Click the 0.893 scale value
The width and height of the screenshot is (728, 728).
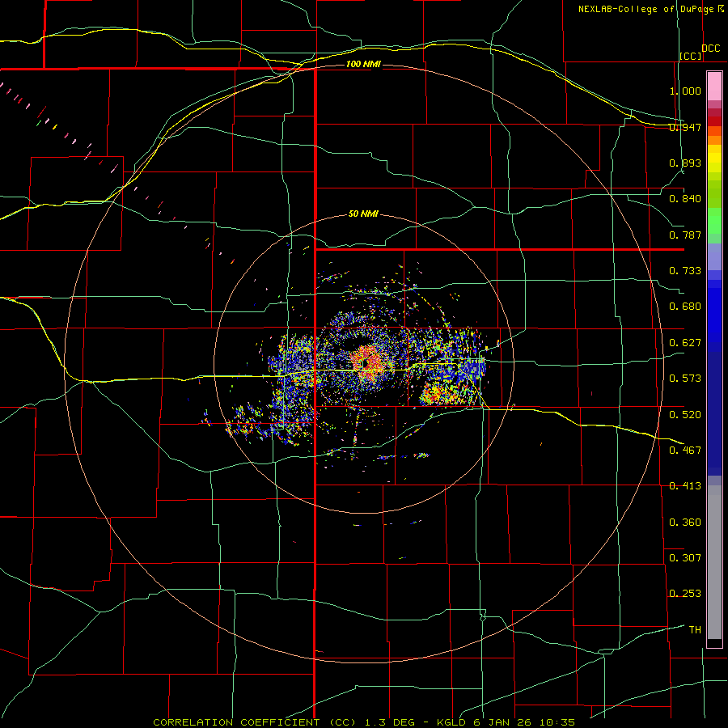point(685,163)
